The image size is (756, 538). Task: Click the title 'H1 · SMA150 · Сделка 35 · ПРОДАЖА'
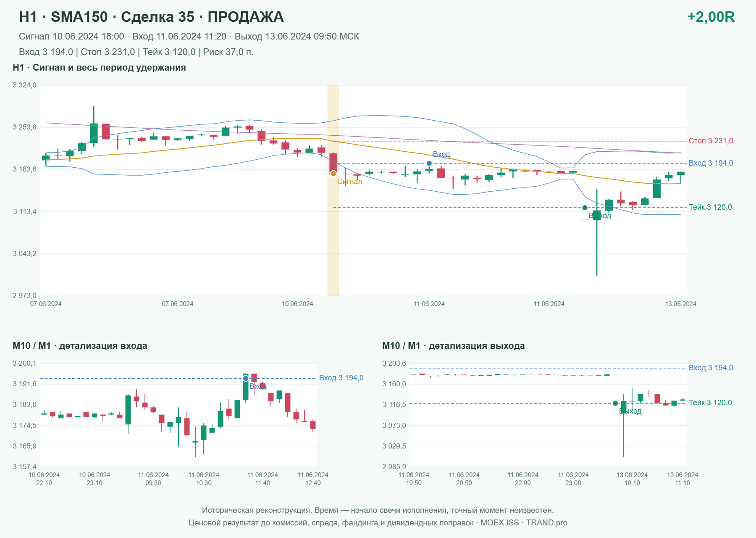(x=151, y=17)
